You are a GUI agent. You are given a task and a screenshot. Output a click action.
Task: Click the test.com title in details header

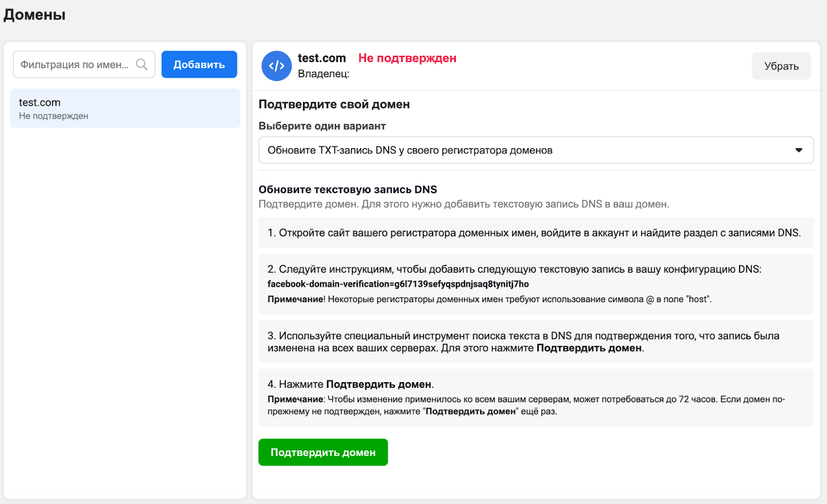[321, 58]
